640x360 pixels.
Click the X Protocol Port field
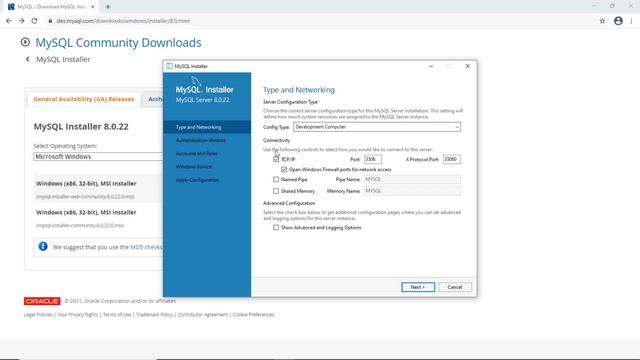[x=452, y=159]
